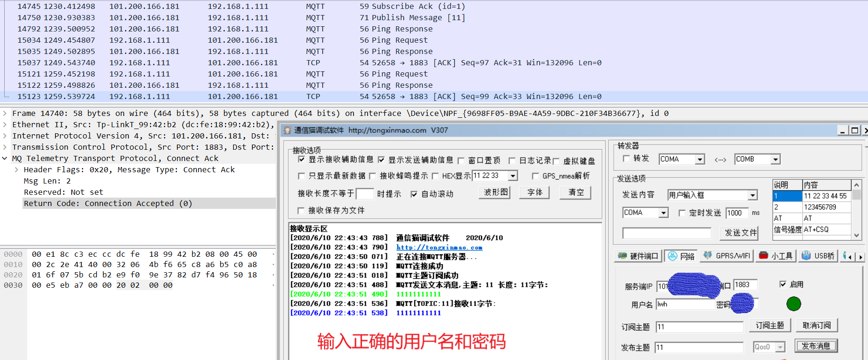Enable the virtual keyboard checkbox
868x360 pixels.
click(x=556, y=161)
